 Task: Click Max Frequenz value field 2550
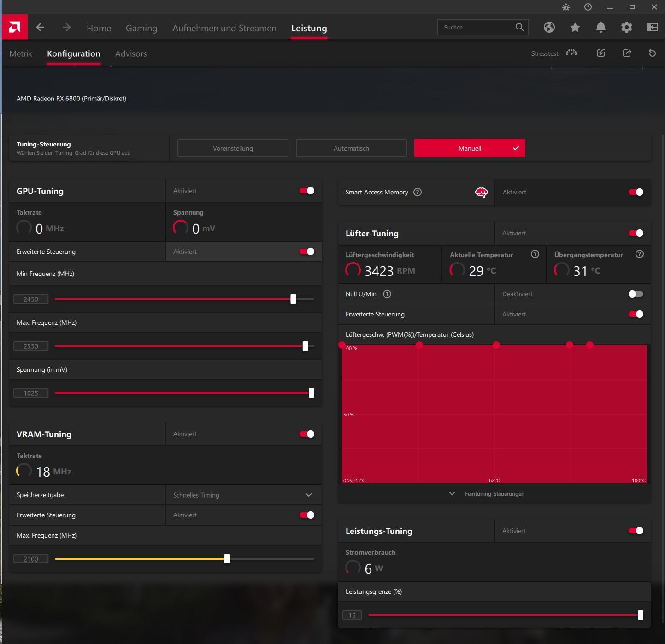coord(31,346)
